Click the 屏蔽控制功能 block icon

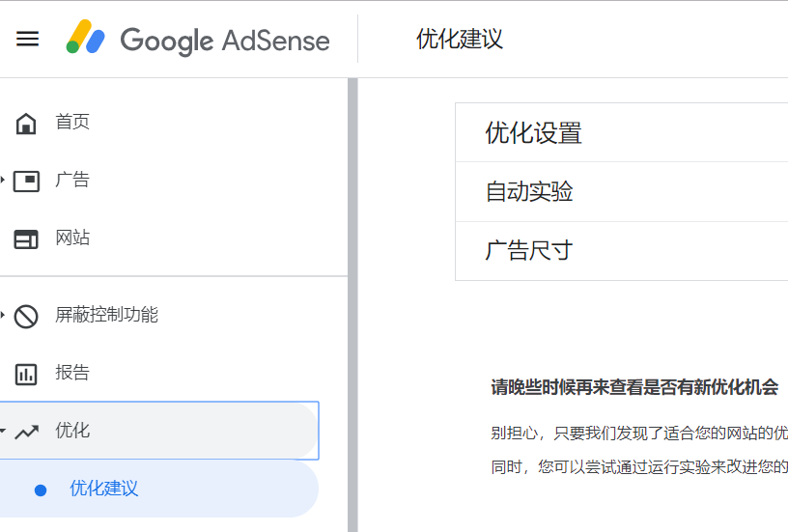click(x=26, y=316)
